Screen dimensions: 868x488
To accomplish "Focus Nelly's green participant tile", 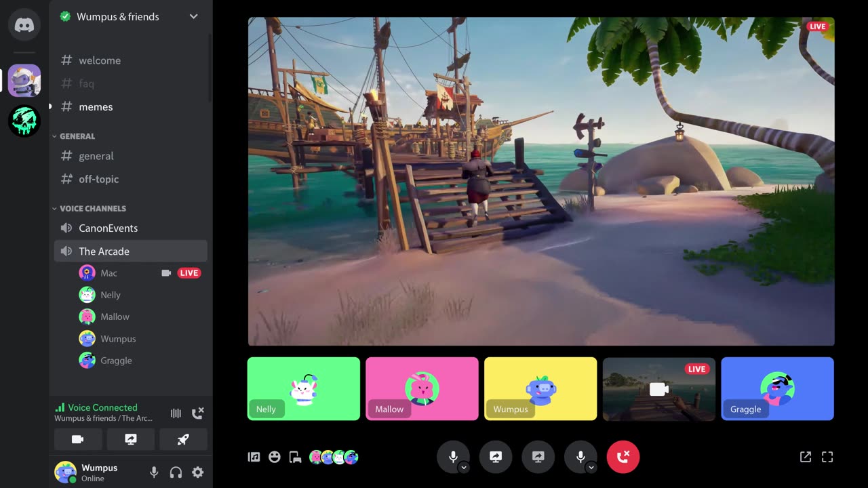I will (x=304, y=389).
